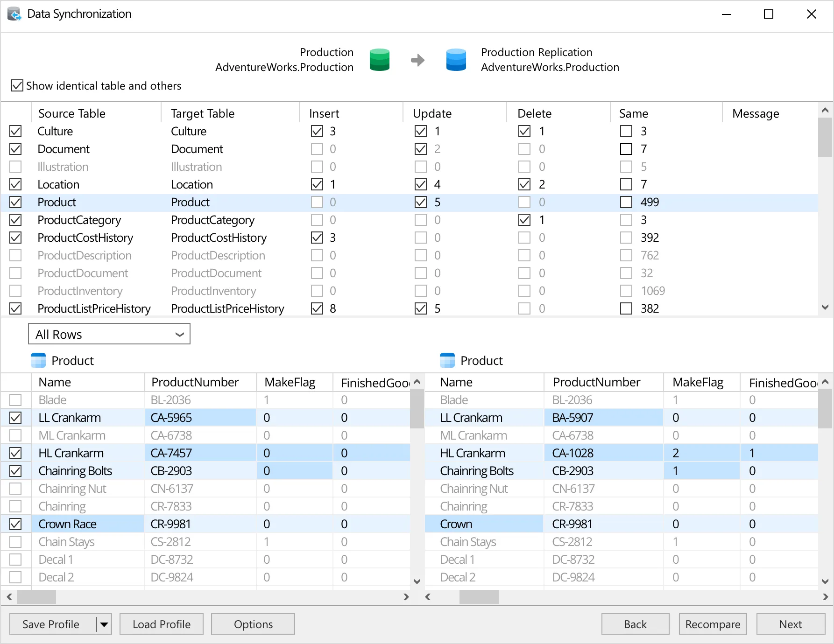Screen dimensions: 834x644
Task: Click the right grid MakeFlag column header
Action: pyautogui.click(x=701, y=382)
